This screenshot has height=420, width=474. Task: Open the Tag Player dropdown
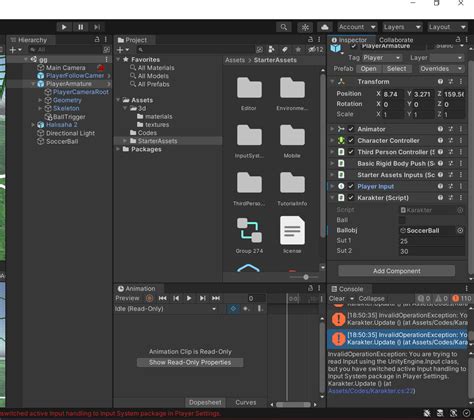tap(381, 58)
